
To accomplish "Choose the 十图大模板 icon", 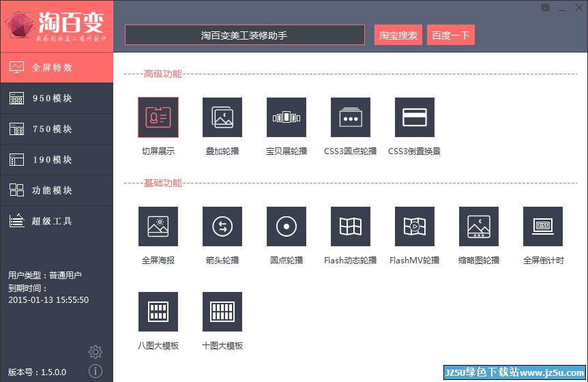I will pos(222,312).
